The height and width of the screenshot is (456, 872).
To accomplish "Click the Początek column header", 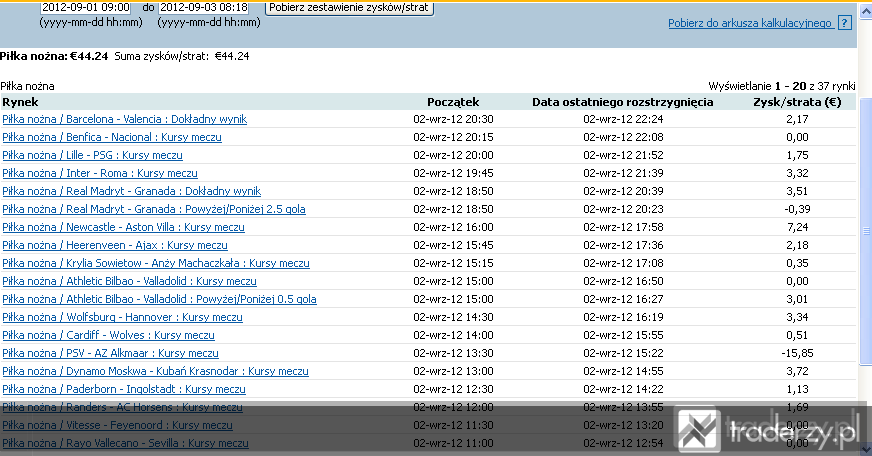I will pos(453,102).
